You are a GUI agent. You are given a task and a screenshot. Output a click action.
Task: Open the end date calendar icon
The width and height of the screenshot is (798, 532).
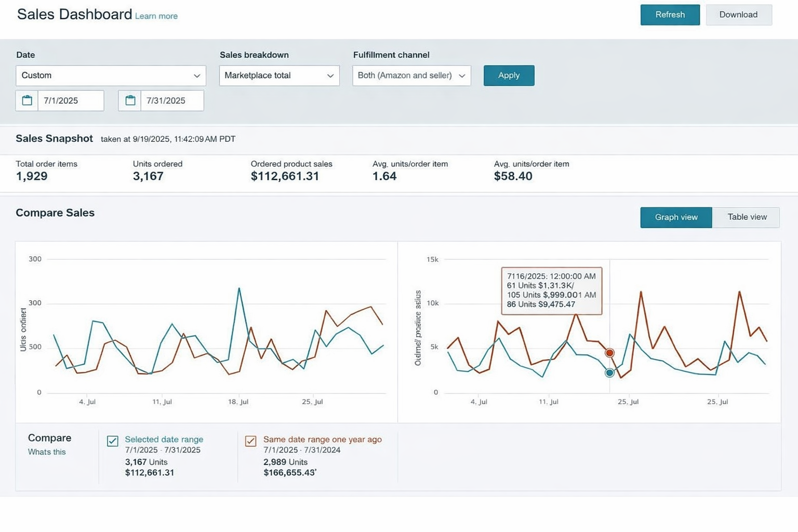(x=130, y=101)
